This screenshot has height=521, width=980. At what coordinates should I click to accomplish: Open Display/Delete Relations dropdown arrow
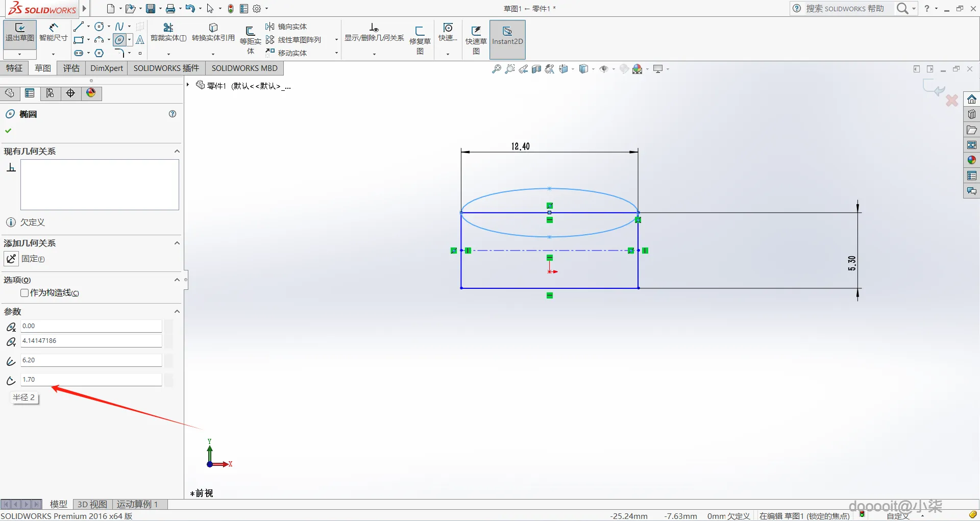(374, 54)
